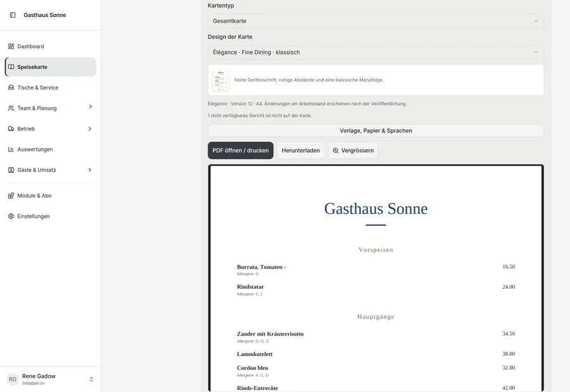
Task: Open the Design der Karte dropdown
Action: tap(376, 53)
